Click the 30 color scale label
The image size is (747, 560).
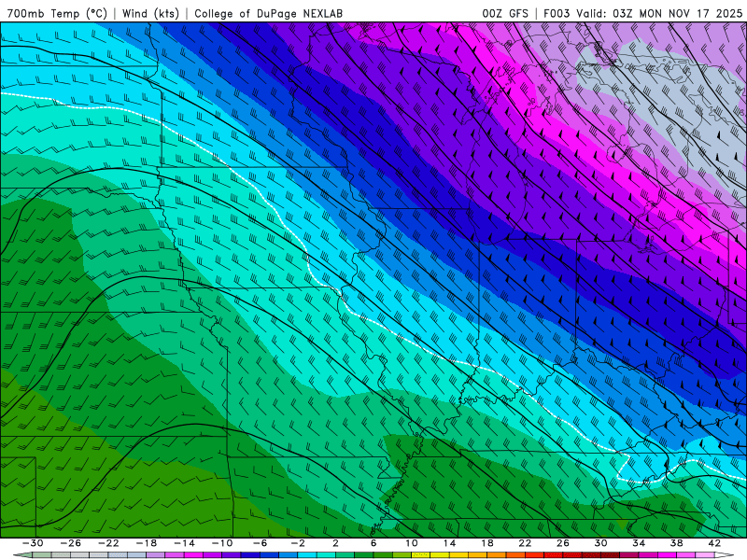(x=600, y=543)
